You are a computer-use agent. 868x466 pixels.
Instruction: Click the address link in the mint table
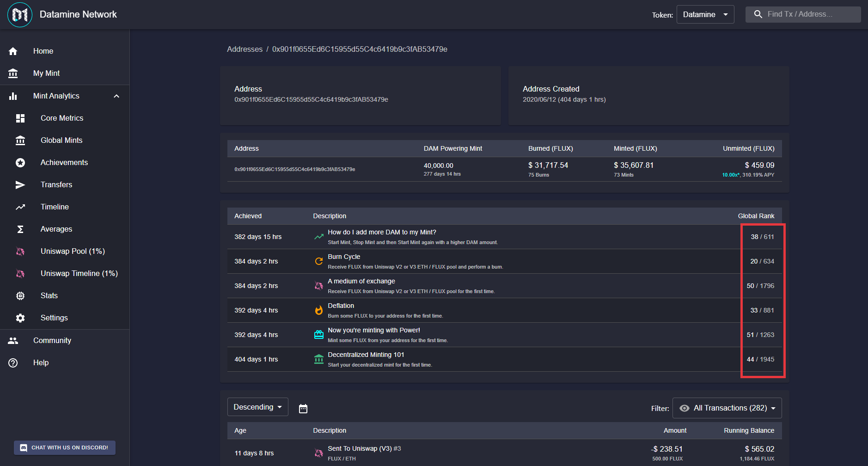point(294,170)
